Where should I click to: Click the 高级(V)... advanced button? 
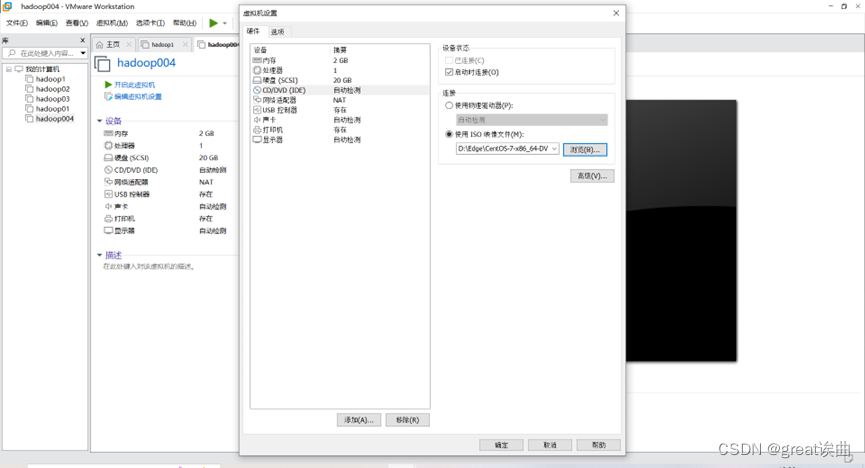[x=592, y=176]
